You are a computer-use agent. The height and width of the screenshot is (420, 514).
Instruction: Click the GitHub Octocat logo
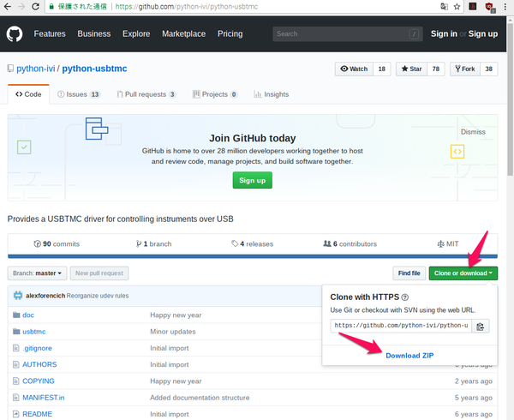[x=15, y=34]
